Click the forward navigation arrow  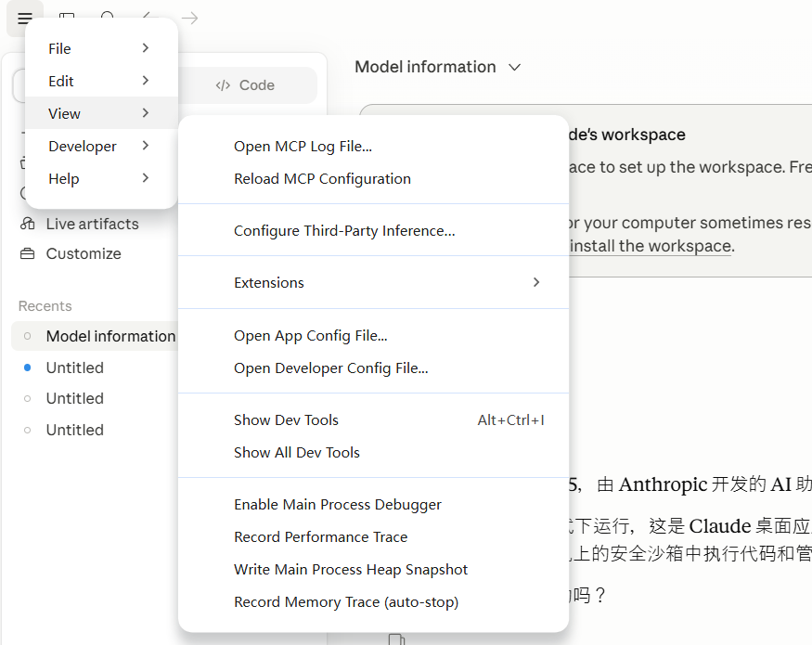(190, 19)
